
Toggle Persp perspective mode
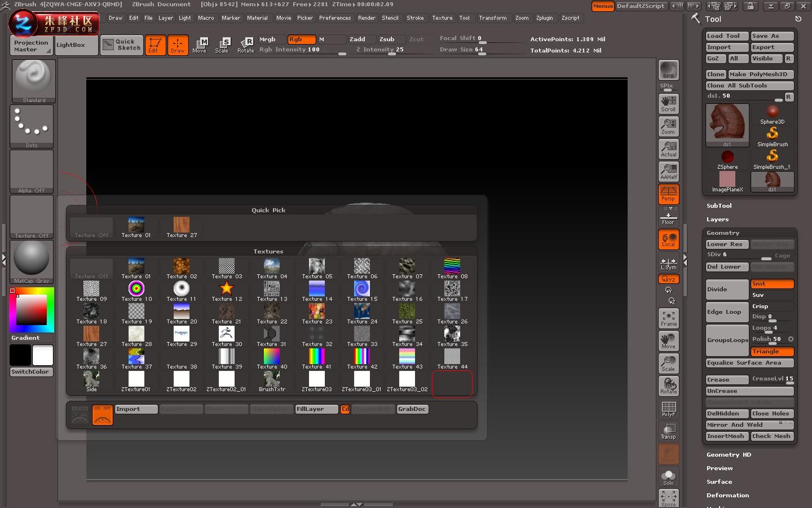tap(668, 194)
